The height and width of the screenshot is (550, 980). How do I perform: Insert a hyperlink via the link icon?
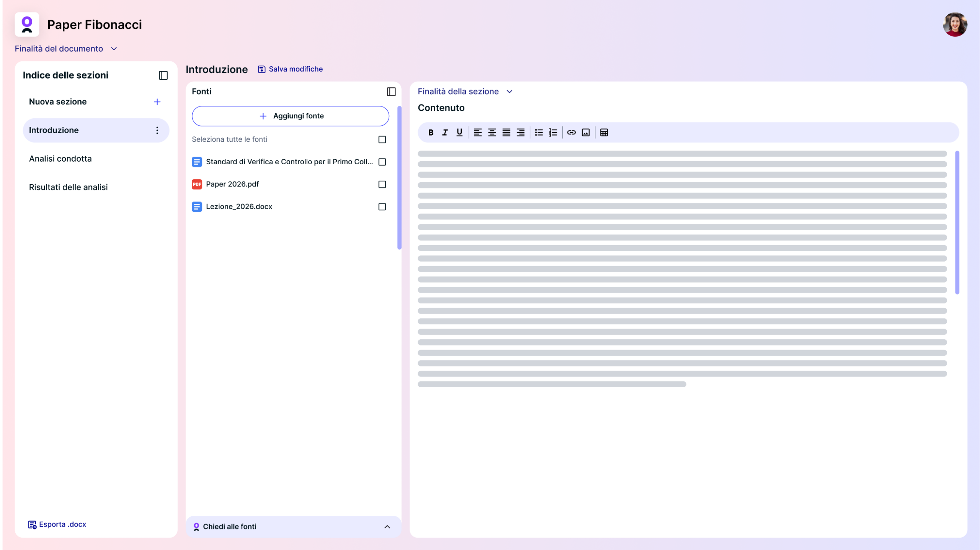click(571, 133)
